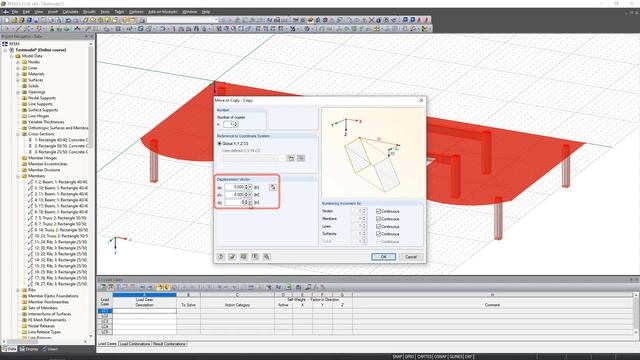Toggle OSNAP in status bar

coord(440,357)
